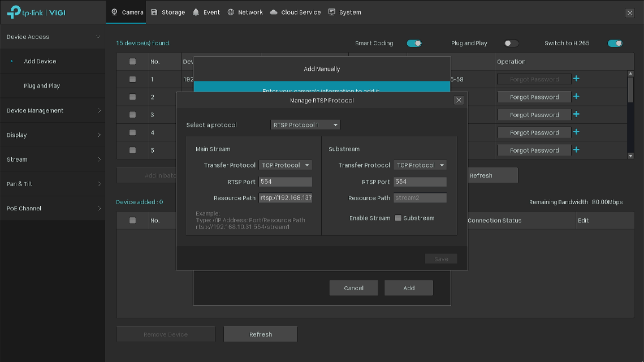Image resolution: width=644 pixels, height=362 pixels.
Task: Close the Manage RTSP Protocol dialog
Action: (459, 100)
